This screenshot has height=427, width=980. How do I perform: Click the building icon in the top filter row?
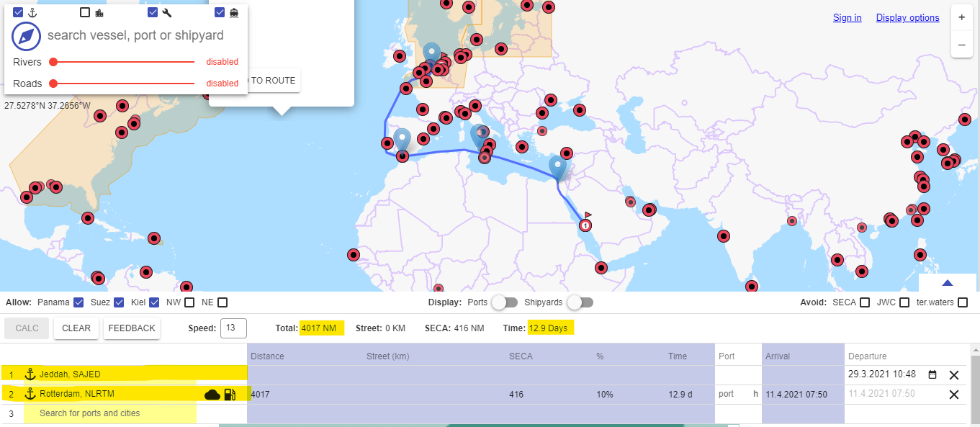tap(99, 13)
